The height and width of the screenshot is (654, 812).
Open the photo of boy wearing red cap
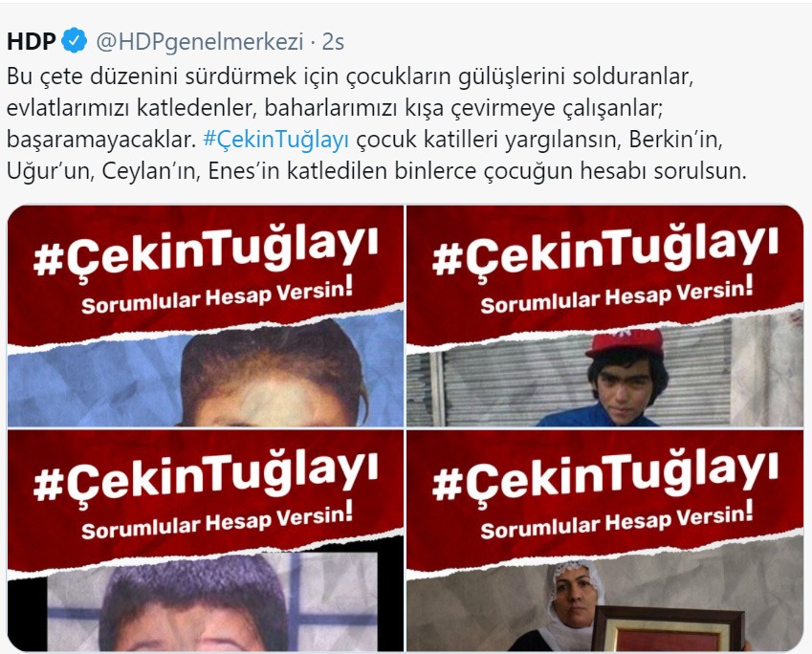coord(604,316)
